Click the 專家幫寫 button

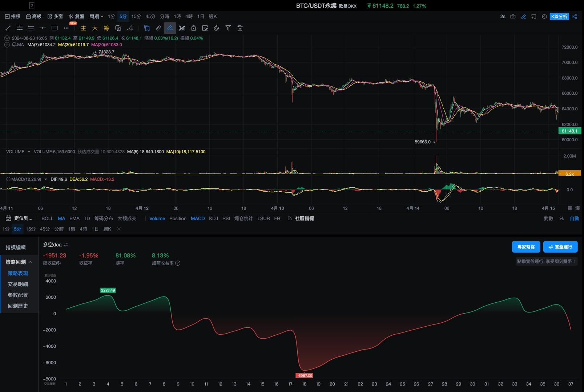[526, 247]
